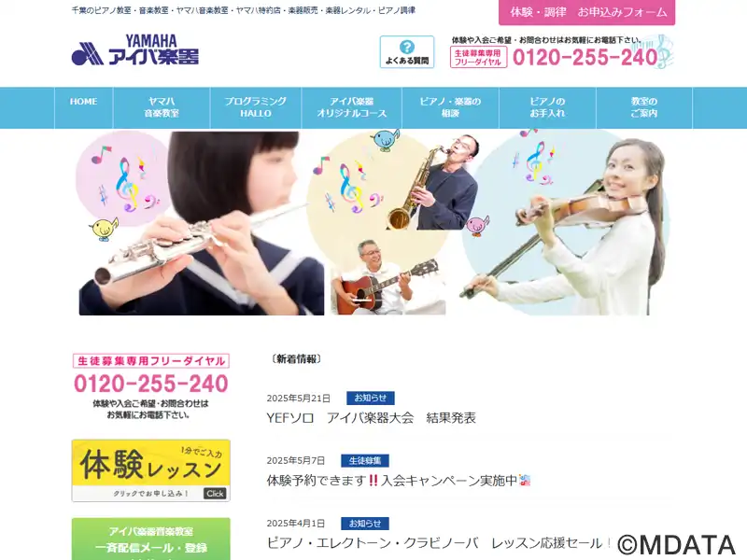
Task: Open the ヤマハ音楽教室 menu
Action: pos(162,107)
